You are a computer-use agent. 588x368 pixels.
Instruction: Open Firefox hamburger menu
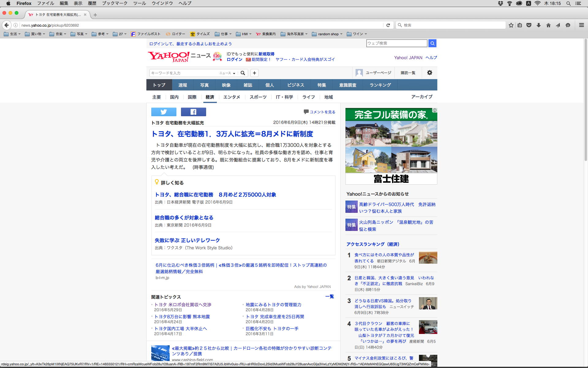click(581, 25)
